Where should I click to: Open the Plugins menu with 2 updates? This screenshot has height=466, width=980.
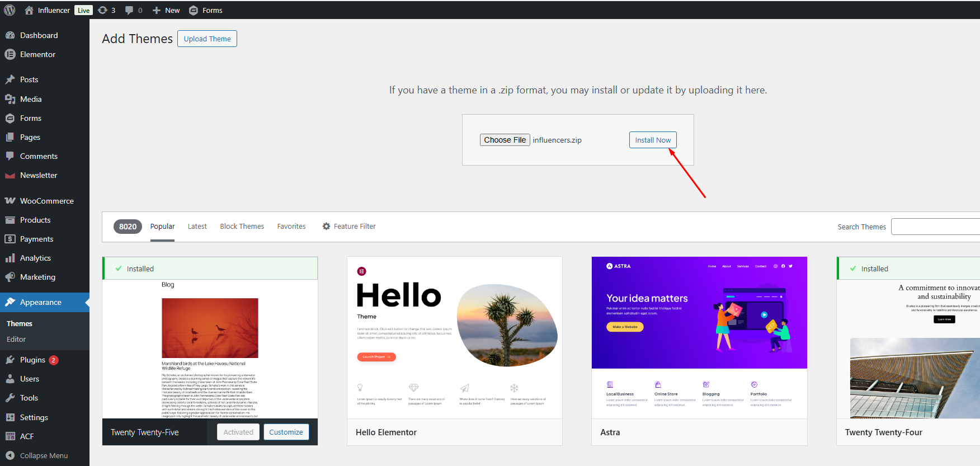pyautogui.click(x=32, y=360)
